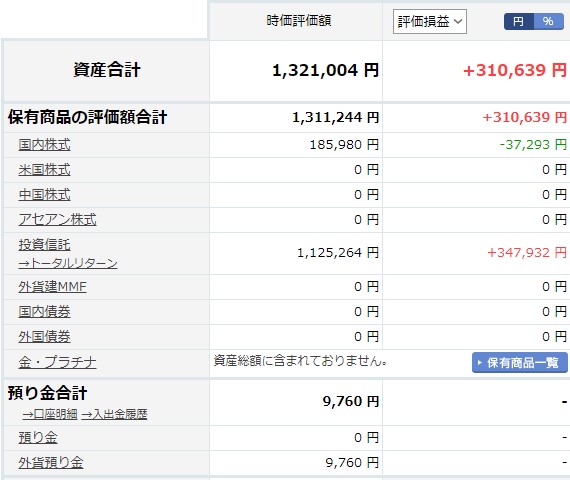Open 入出金履歴 link

click(x=114, y=414)
